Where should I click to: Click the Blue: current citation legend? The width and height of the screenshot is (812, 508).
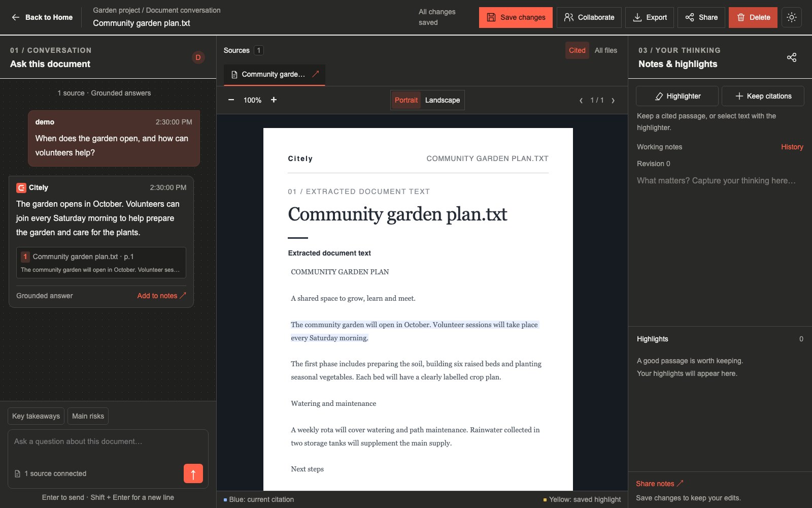click(x=259, y=499)
